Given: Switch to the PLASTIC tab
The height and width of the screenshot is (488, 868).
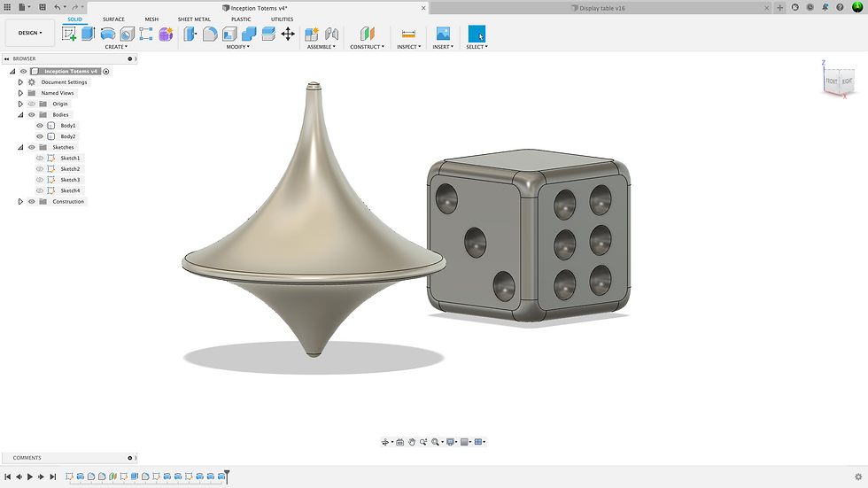Looking at the screenshot, I should [x=241, y=19].
